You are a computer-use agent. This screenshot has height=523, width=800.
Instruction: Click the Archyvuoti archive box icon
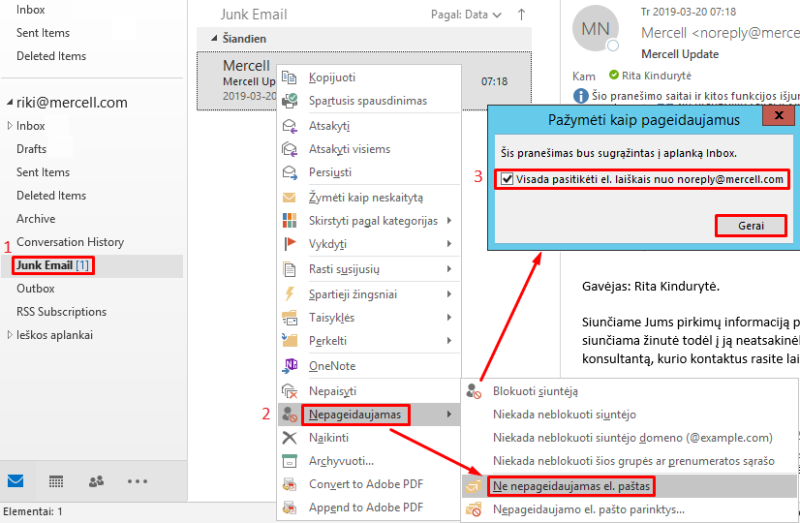[x=289, y=461]
